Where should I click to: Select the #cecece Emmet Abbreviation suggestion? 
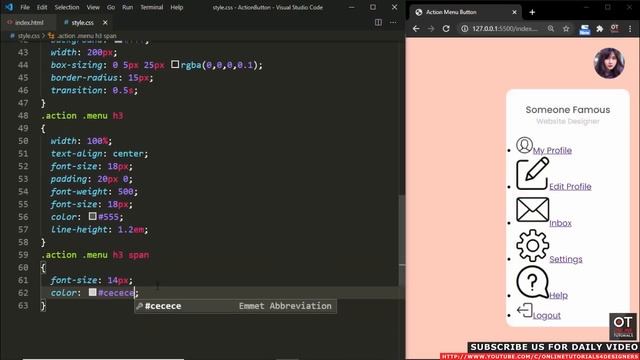point(236,306)
